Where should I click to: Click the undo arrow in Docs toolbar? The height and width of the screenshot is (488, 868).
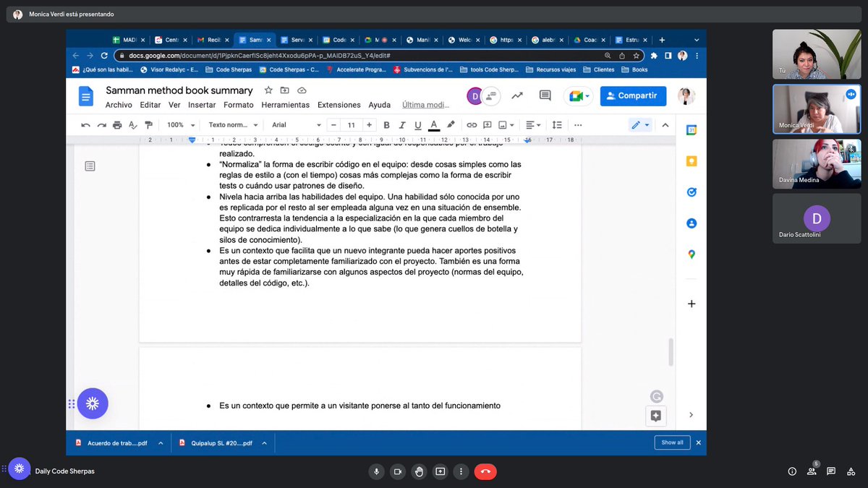pyautogui.click(x=85, y=125)
